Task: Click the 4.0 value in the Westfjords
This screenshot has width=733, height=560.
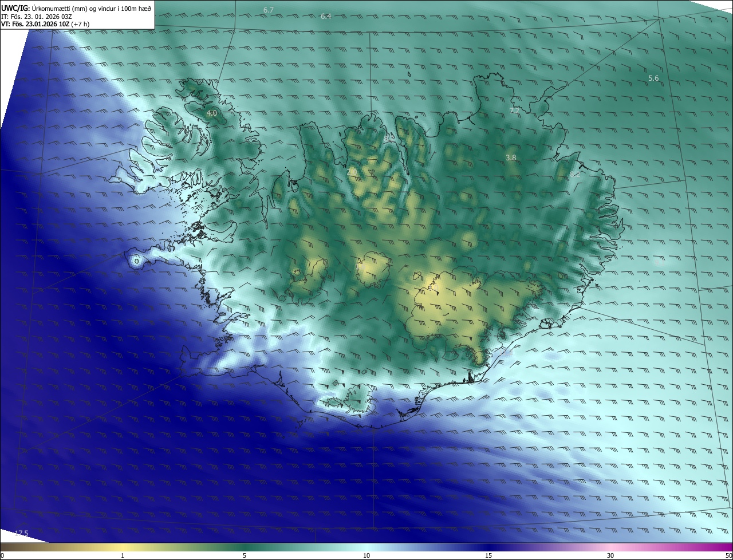Action: click(x=212, y=113)
